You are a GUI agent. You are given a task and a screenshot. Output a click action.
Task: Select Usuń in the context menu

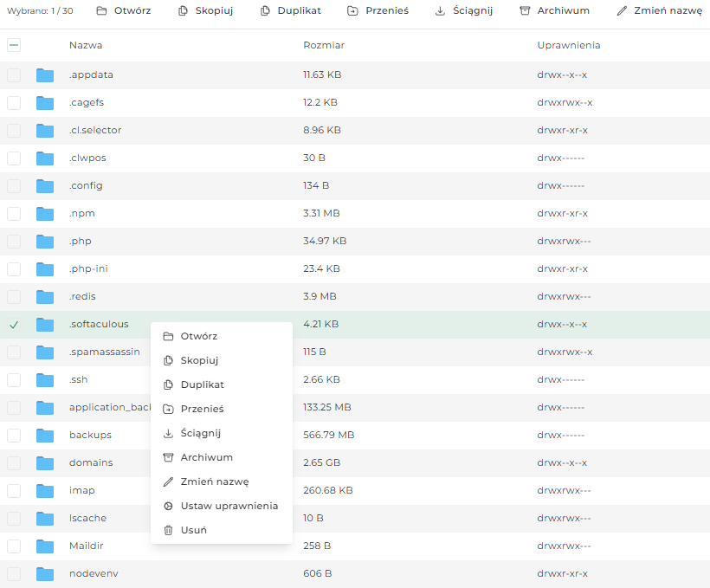192,531
